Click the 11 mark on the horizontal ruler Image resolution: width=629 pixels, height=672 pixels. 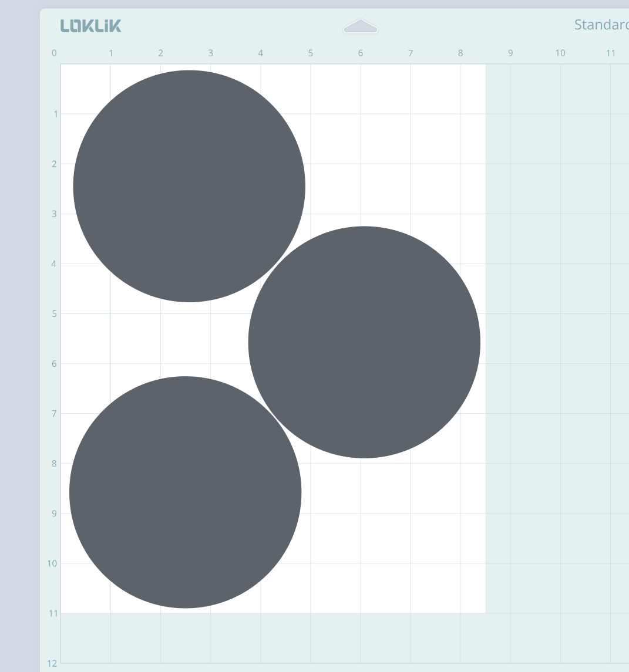[x=610, y=53]
